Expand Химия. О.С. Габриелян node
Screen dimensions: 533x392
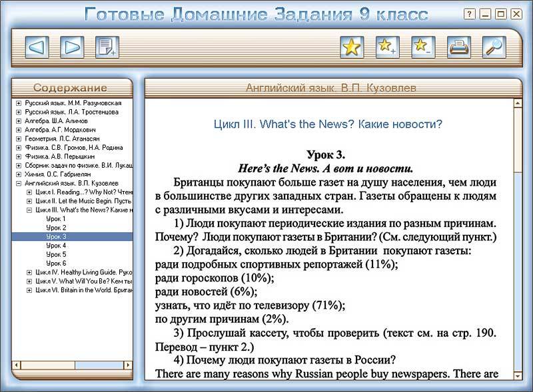point(19,174)
